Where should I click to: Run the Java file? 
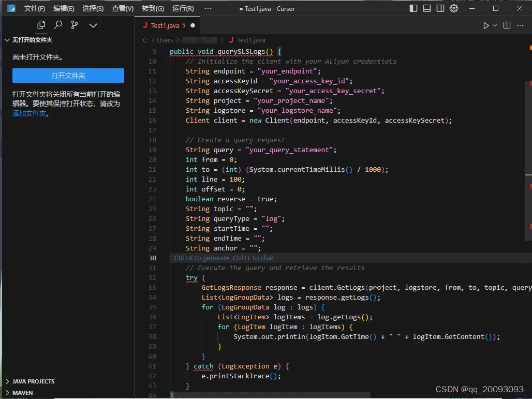tap(486, 25)
